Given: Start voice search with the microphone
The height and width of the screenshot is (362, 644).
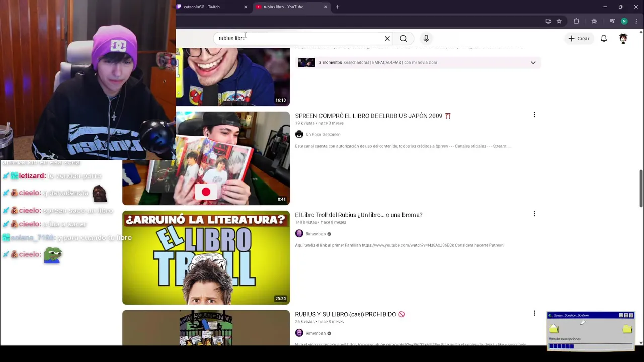Looking at the screenshot, I should pyautogui.click(x=426, y=38).
